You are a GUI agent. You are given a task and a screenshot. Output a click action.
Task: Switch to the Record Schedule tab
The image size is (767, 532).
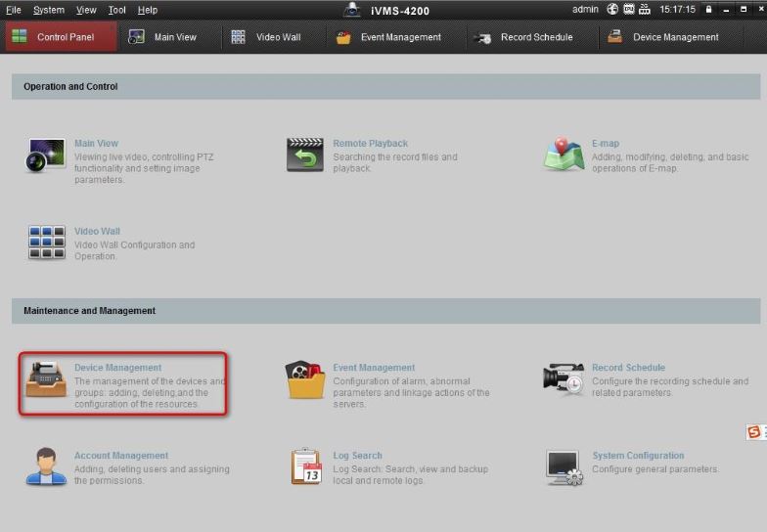click(532, 37)
